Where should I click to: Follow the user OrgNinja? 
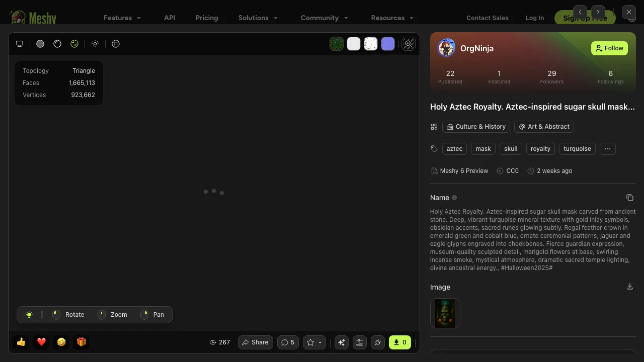[x=609, y=48]
